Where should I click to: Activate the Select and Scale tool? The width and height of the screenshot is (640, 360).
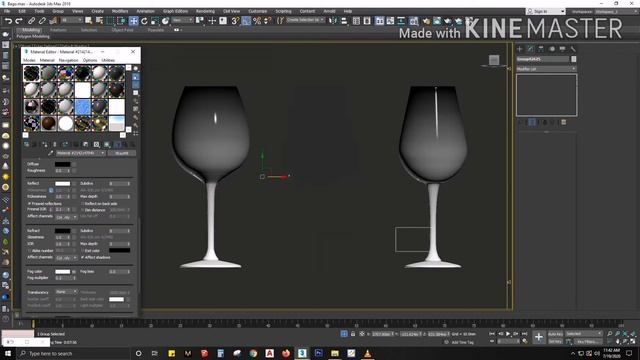(155, 21)
